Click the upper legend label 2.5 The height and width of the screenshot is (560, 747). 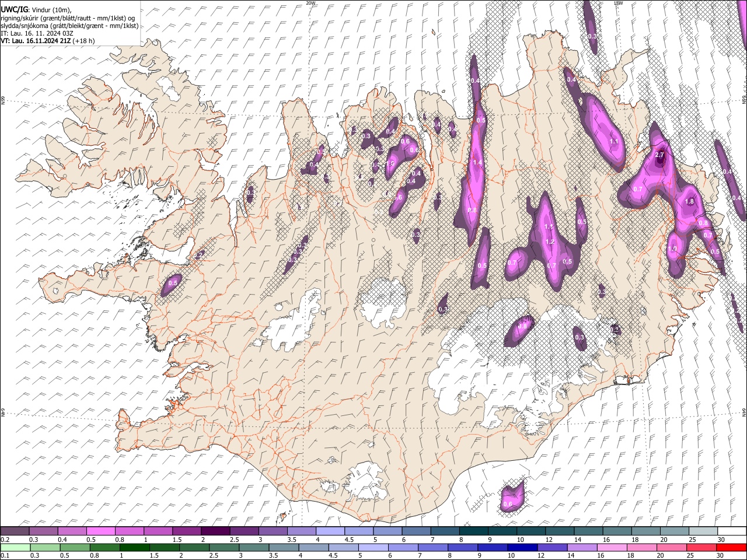click(x=234, y=540)
